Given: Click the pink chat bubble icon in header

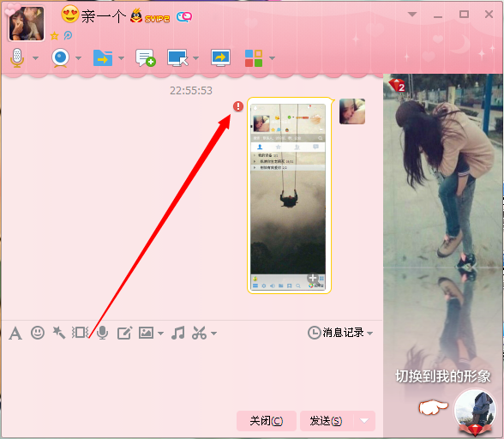Looking at the screenshot, I should [x=184, y=17].
